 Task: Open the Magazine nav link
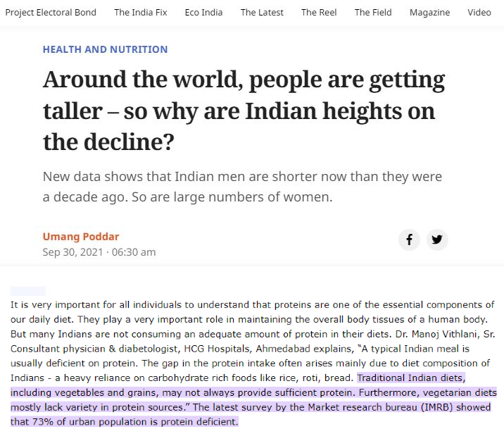pos(430,13)
